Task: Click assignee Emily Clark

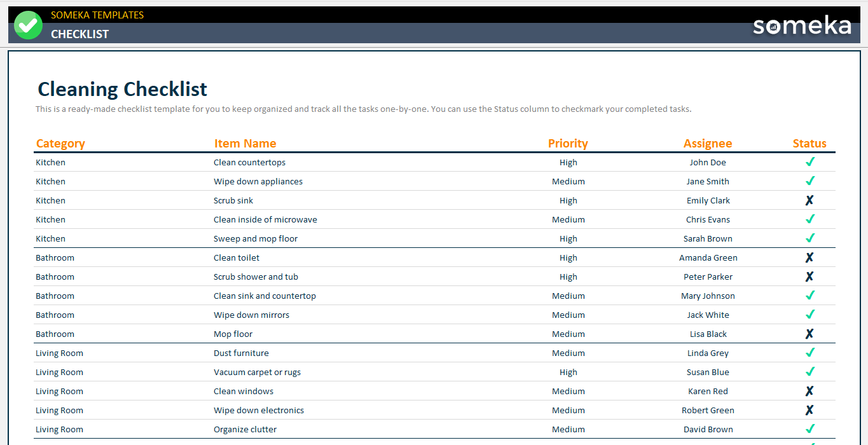Action: point(708,201)
